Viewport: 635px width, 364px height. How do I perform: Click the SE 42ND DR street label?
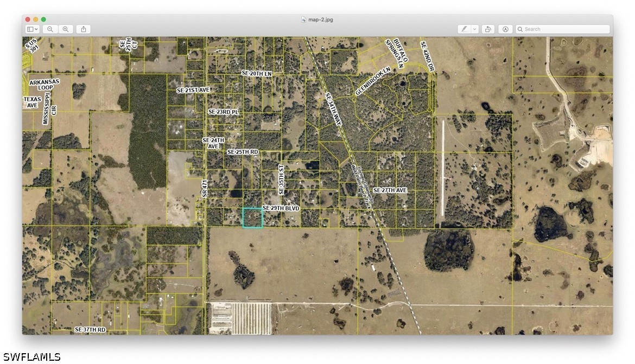(427, 56)
